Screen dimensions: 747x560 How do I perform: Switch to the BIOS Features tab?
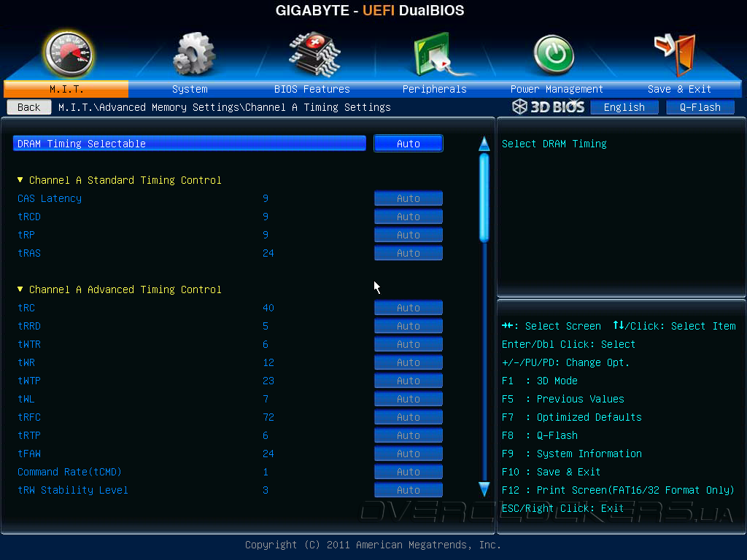click(x=312, y=89)
